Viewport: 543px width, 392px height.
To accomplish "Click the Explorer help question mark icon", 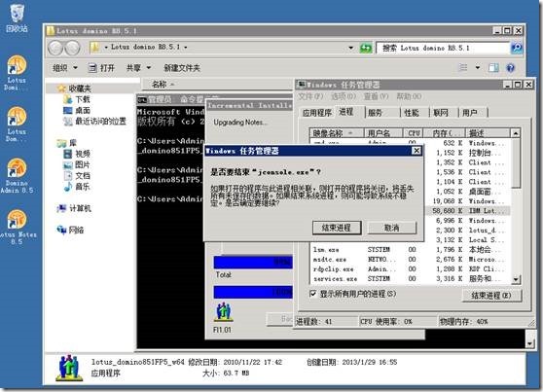I will coord(510,68).
